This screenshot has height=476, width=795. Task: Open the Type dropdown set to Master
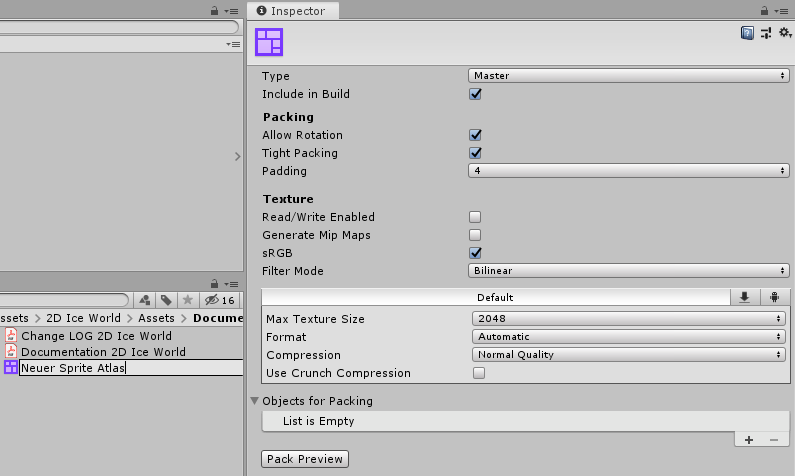[x=628, y=76]
